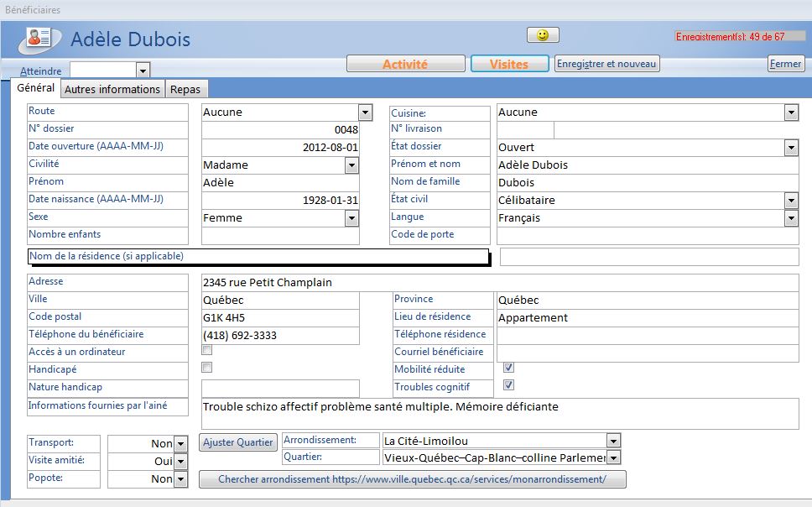Open the Atteindre dropdown
Screen dimensions: 812x507
click(x=143, y=70)
